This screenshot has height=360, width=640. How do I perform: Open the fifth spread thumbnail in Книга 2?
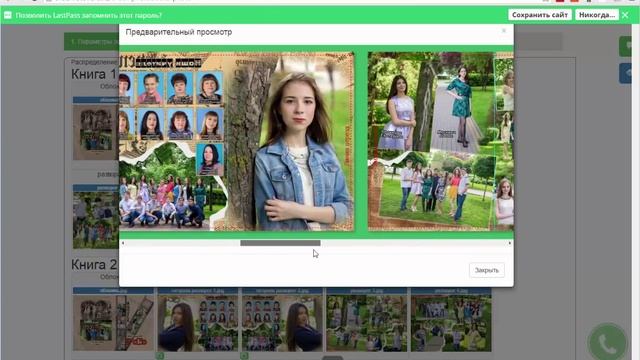pos(451,319)
